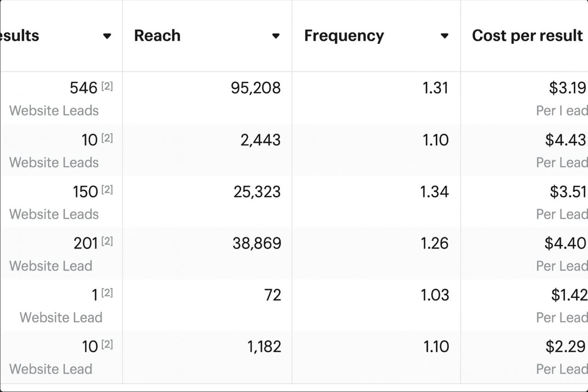Open footnote [2] beside 150 results
The width and height of the screenshot is (588, 392).
[x=107, y=189]
